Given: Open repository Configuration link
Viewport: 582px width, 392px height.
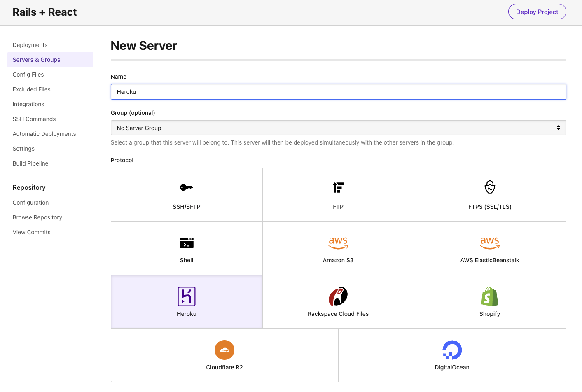Looking at the screenshot, I should 30,203.
